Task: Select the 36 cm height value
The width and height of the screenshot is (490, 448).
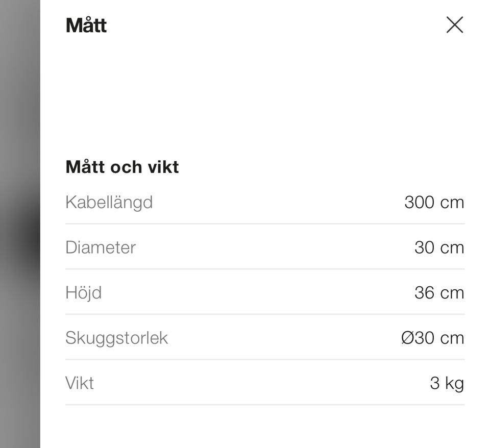Action: click(x=439, y=292)
